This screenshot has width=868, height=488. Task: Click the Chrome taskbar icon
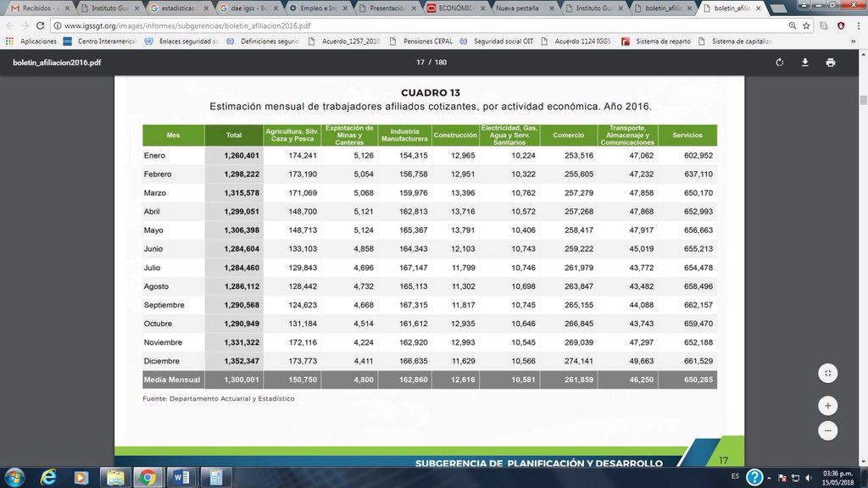pyautogui.click(x=147, y=477)
